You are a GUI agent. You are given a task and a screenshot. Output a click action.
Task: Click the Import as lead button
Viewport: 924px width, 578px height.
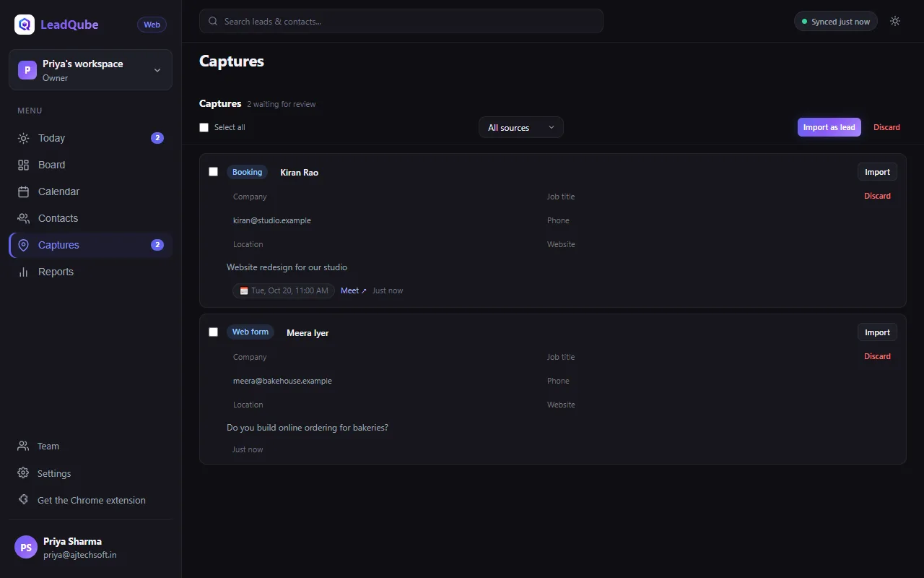829,127
